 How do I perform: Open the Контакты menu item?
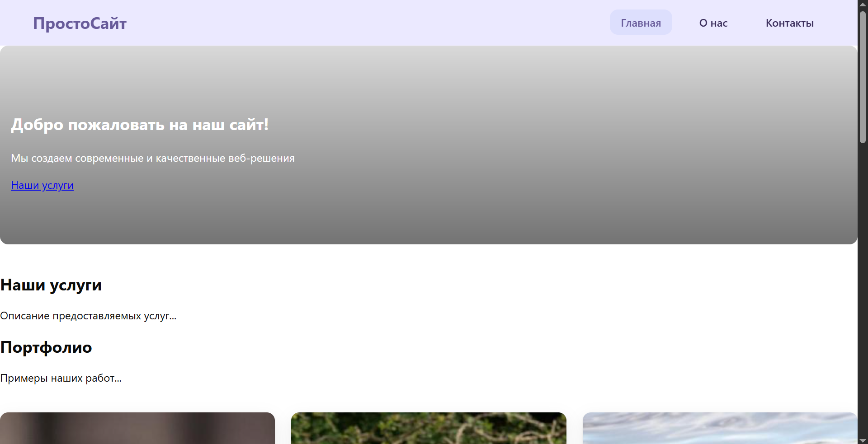tap(789, 23)
